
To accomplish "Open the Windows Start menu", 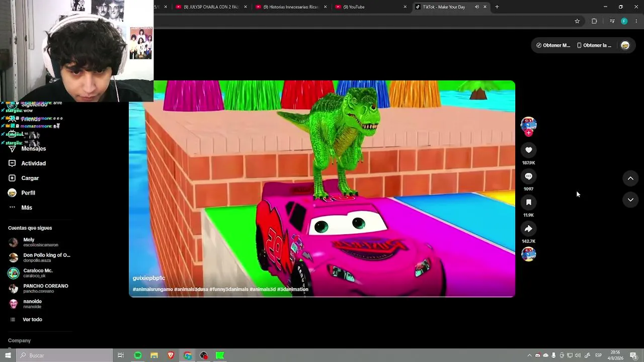I will click(x=8, y=355).
